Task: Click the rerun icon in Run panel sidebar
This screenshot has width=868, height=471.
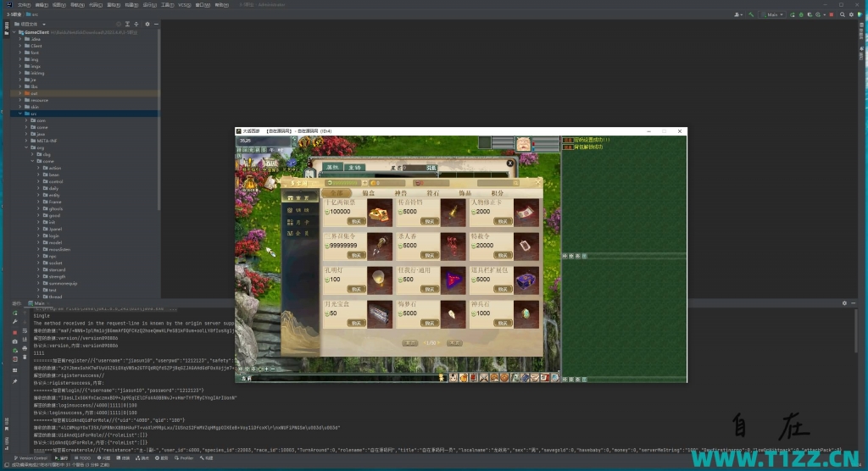Action: (x=15, y=313)
